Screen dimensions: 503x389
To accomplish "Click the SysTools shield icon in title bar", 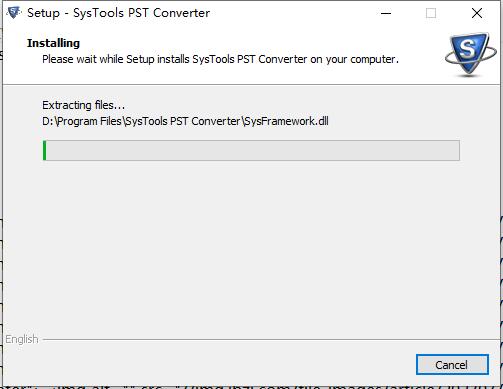I will tap(14, 13).
